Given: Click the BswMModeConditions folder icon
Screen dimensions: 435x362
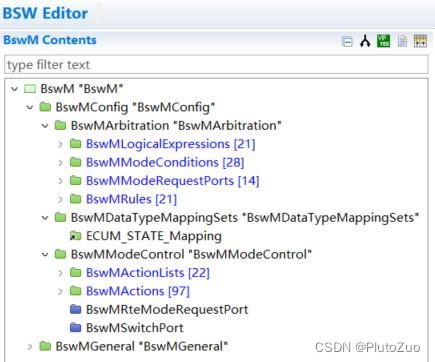Looking at the screenshot, I should [76, 162].
